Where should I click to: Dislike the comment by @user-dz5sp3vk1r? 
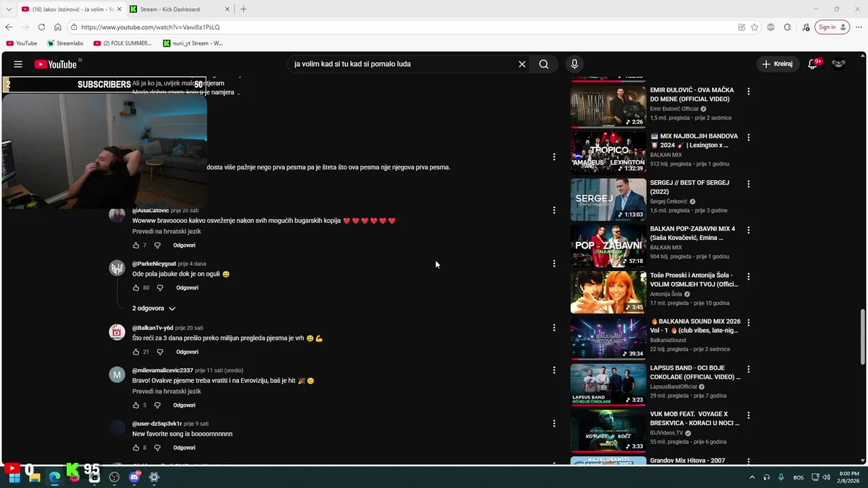(x=157, y=448)
